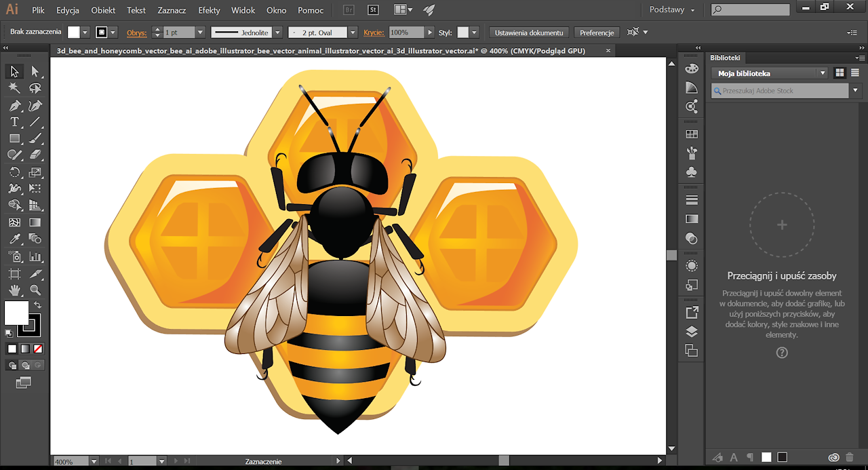Open the Obiekt menu
The height and width of the screenshot is (470, 868).
[103, 10]
